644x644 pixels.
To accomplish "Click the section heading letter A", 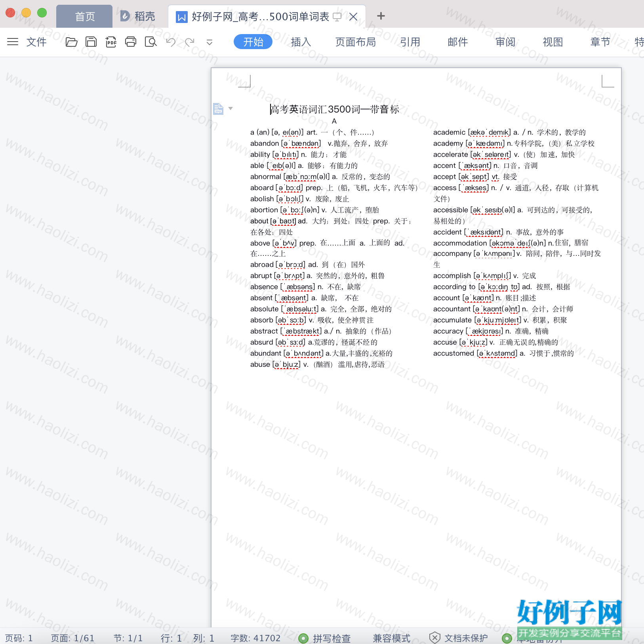I will (334, 121).
